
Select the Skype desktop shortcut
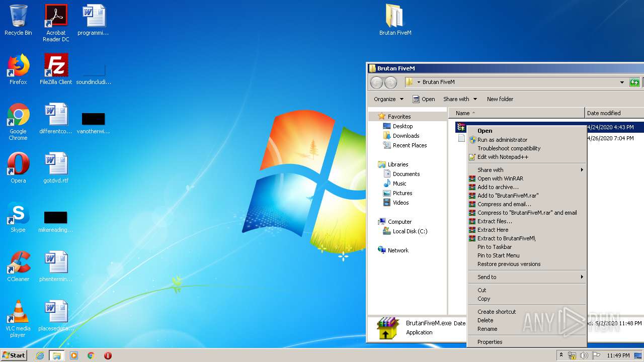18,217
